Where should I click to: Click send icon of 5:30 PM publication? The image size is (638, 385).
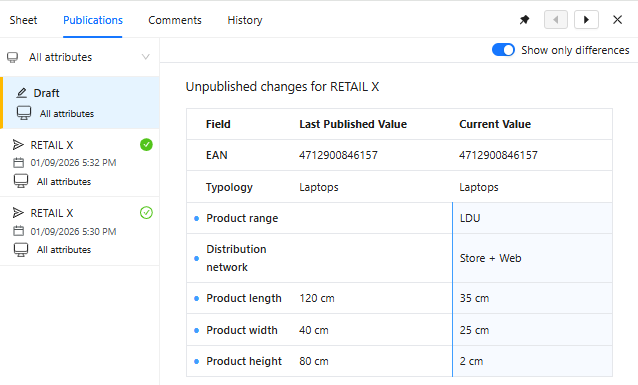(18, 212)
